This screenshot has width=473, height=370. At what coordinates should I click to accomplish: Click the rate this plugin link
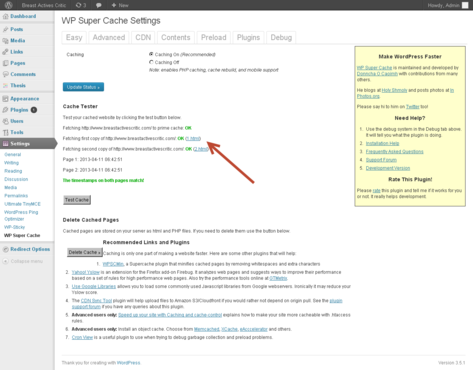376,191
